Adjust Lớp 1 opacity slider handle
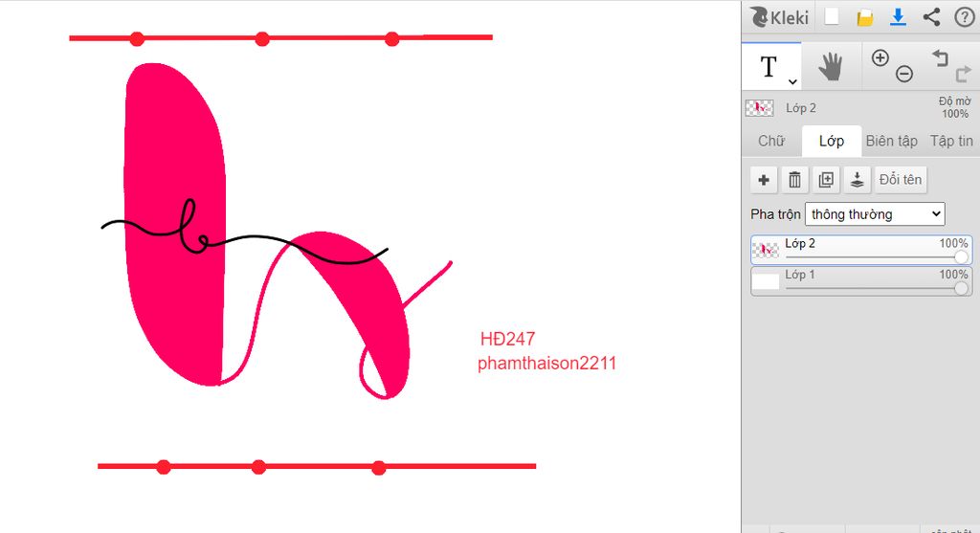Image resolution: width=980 pixels, height=533 pixels. pos(961,288)
